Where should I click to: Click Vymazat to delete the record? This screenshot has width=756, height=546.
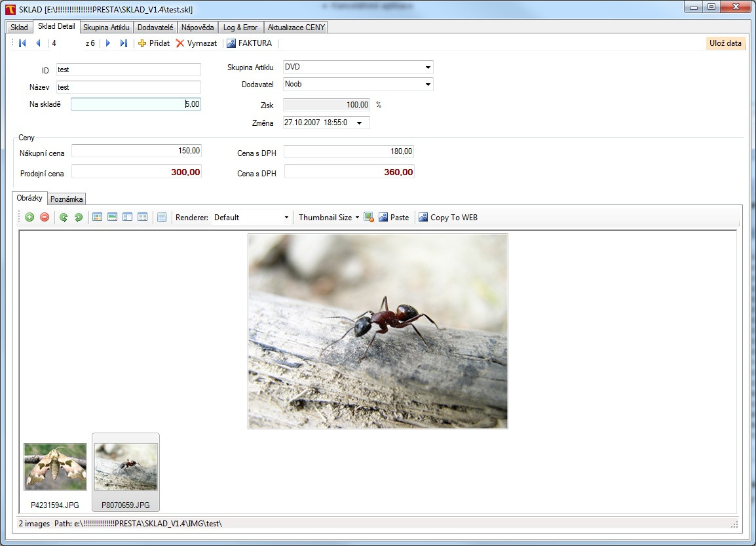point(197,43)
